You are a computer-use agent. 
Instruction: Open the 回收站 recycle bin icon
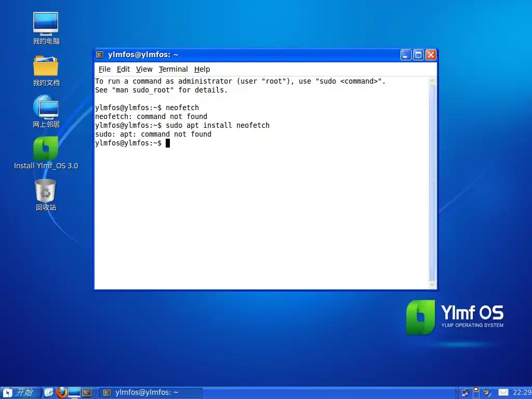tap(46, 194)
